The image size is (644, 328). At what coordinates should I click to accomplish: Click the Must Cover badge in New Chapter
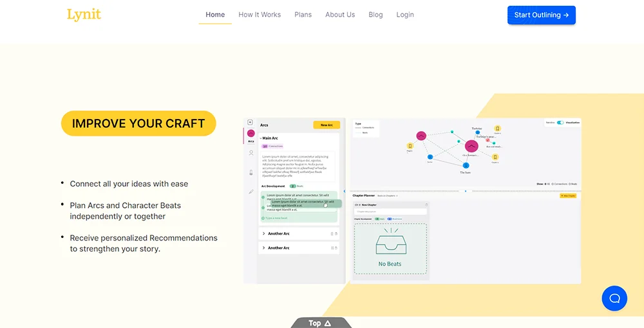(x=395, y=219)
